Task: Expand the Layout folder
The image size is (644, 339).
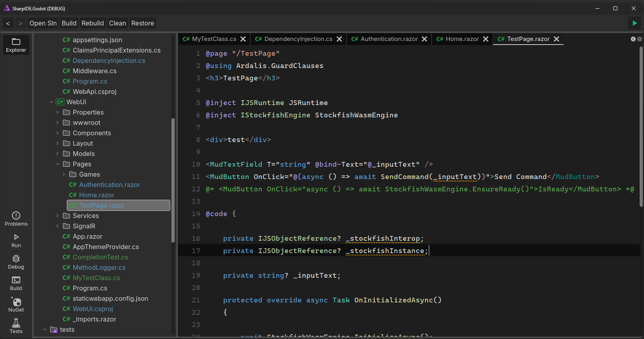Action: [57, 143]
